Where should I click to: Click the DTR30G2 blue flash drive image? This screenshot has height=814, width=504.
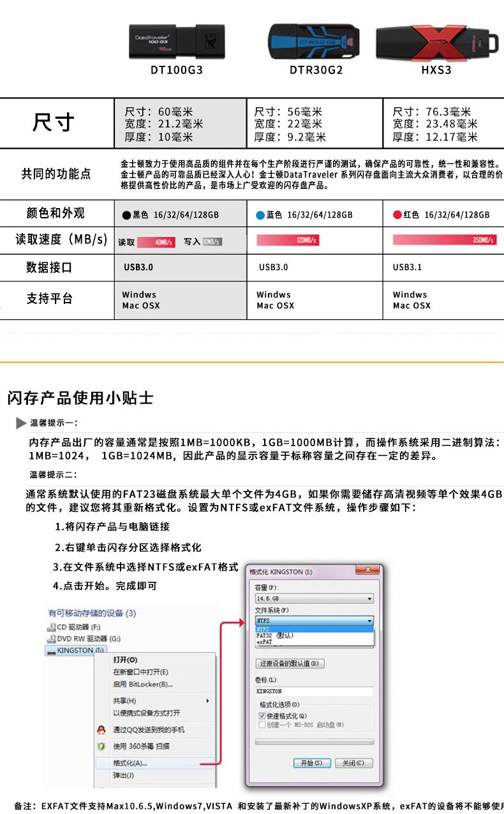click(313, 41)
